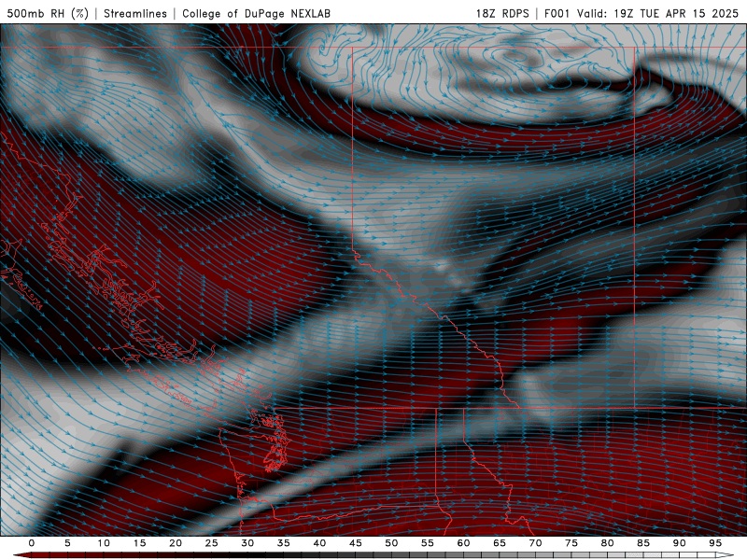Click the colorbar label '50'
This screenshot has width=747, height=560.
[391, 543]
